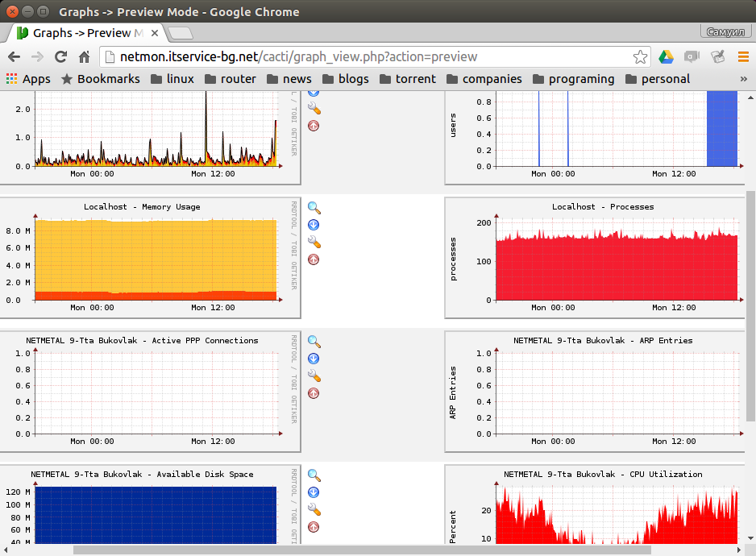756x556 pixels.
Task: Zoom the Available Disk Space graph
Action: coord(314,475)
